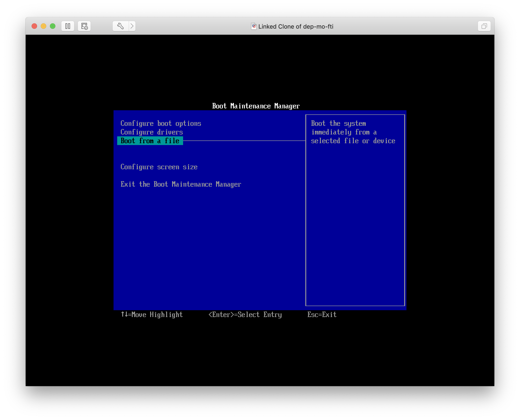Pause the virtual machine

click(x=68, y=26)
